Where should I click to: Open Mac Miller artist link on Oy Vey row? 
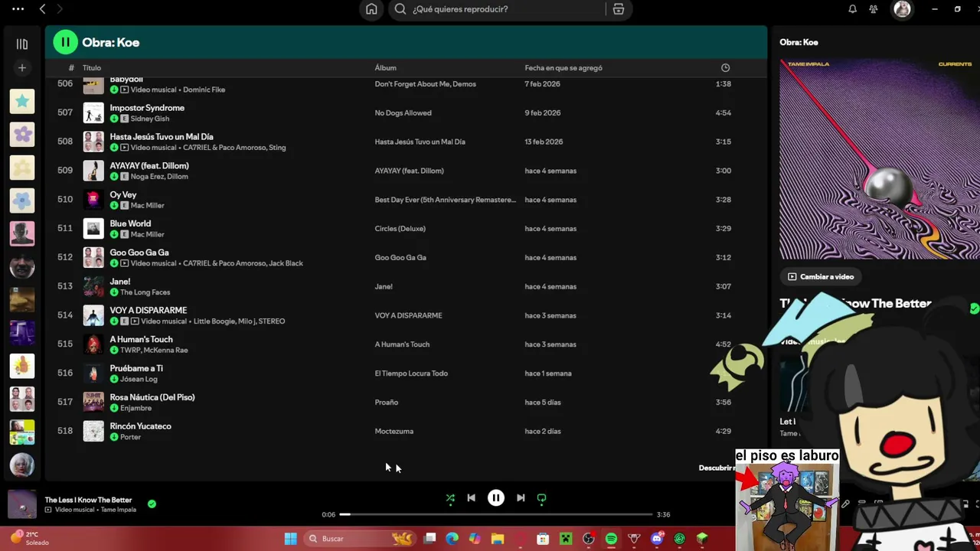(147, 205)
